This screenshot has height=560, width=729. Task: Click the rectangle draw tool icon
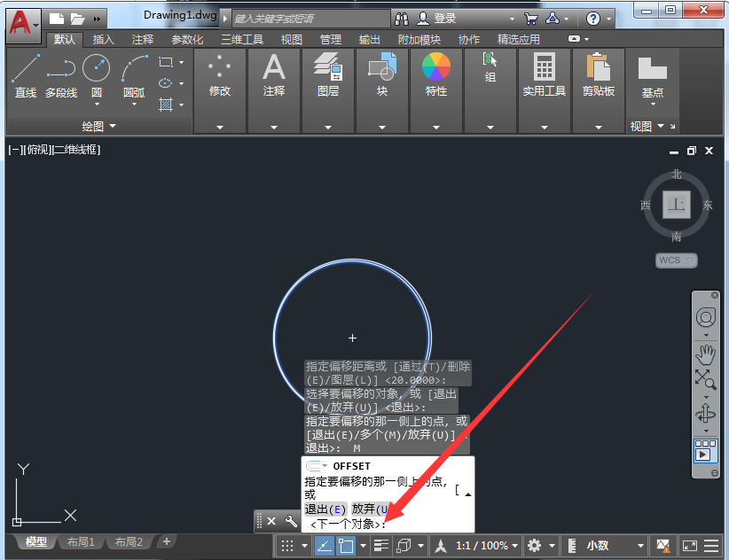coord(166,62)
